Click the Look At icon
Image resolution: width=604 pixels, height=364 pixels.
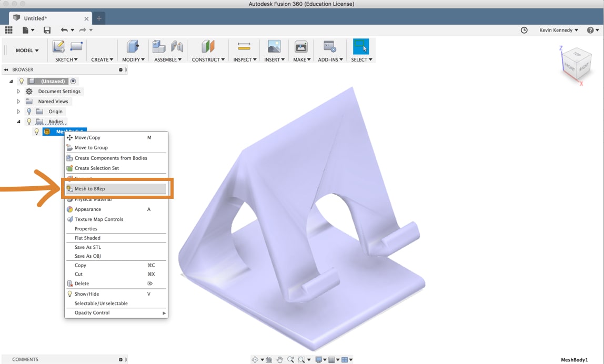tap(269, 360)
